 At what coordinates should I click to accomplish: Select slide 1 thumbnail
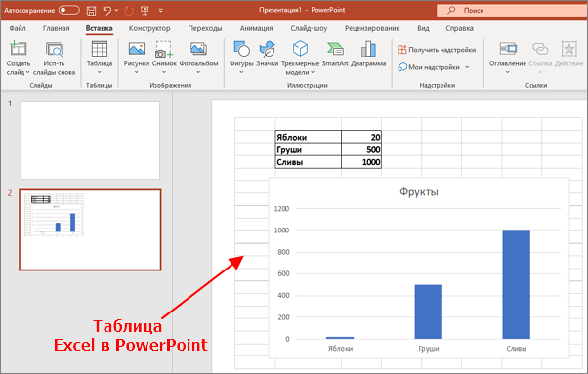click(x=90, y=140)
